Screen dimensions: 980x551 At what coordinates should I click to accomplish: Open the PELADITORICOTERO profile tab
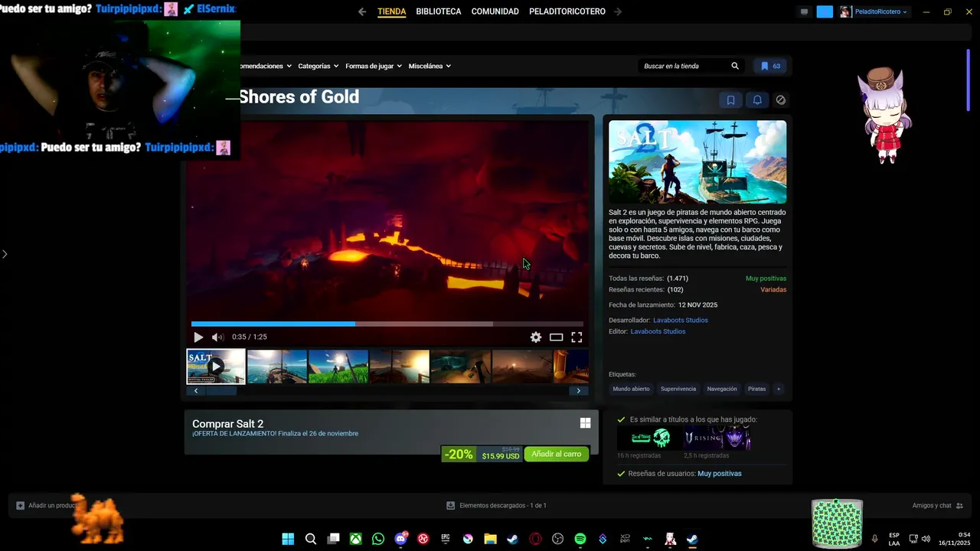click(x=567, y=11)
